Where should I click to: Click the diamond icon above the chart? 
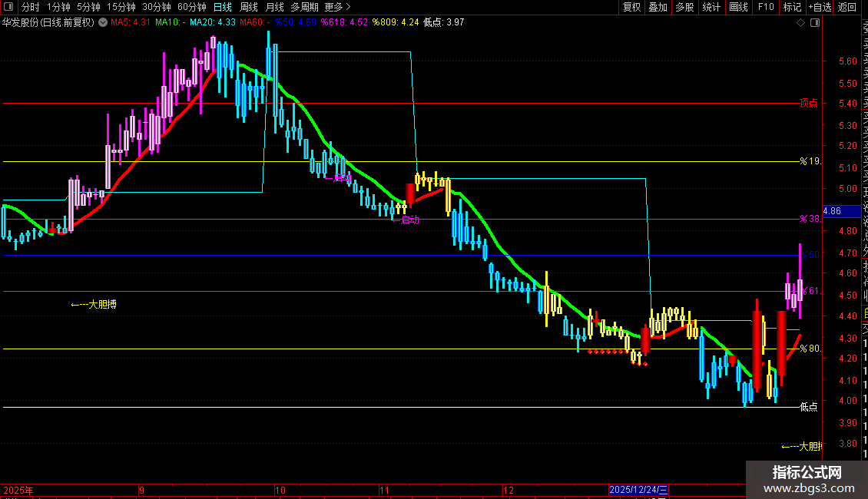(800, 22)
